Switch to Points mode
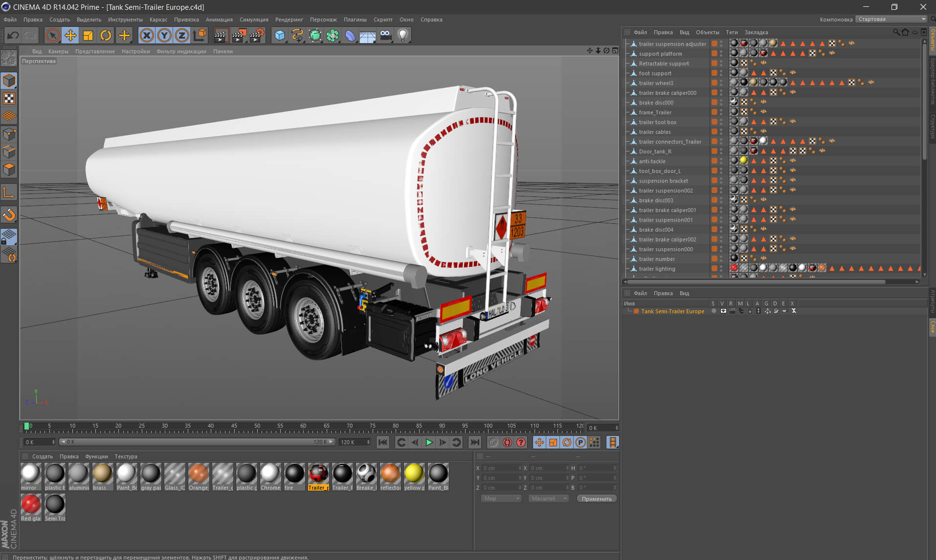936x560 pixels. (x=9, y=134)
